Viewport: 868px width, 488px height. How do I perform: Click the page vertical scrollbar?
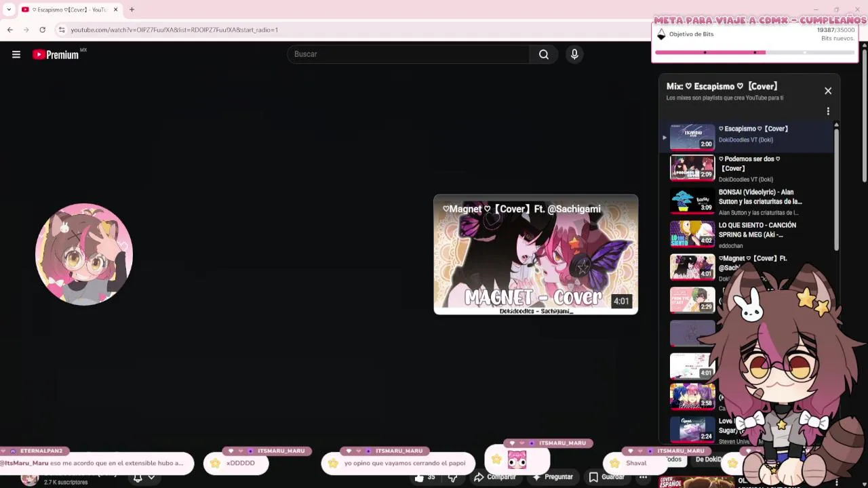[864, 115]
